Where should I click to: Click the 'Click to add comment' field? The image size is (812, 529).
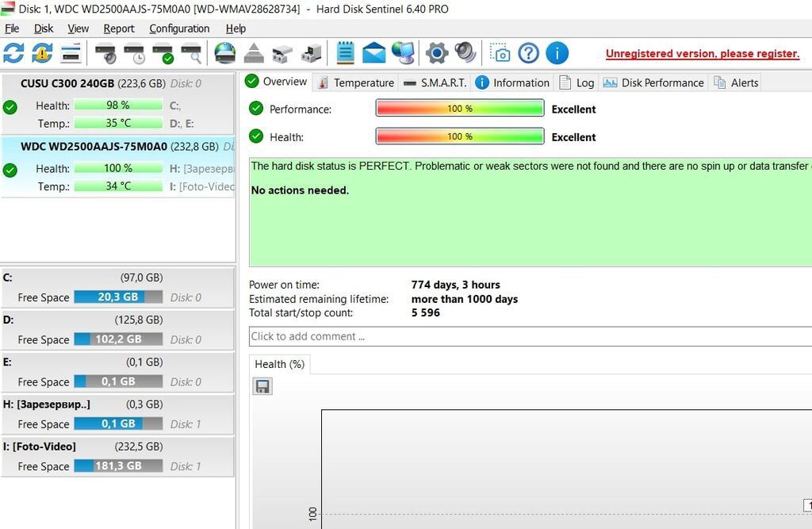(x=530, y=336)
